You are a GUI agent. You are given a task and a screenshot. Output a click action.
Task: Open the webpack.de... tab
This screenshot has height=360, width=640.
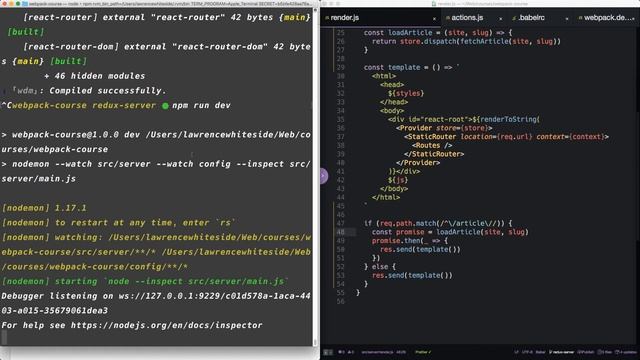pos(607,18)
